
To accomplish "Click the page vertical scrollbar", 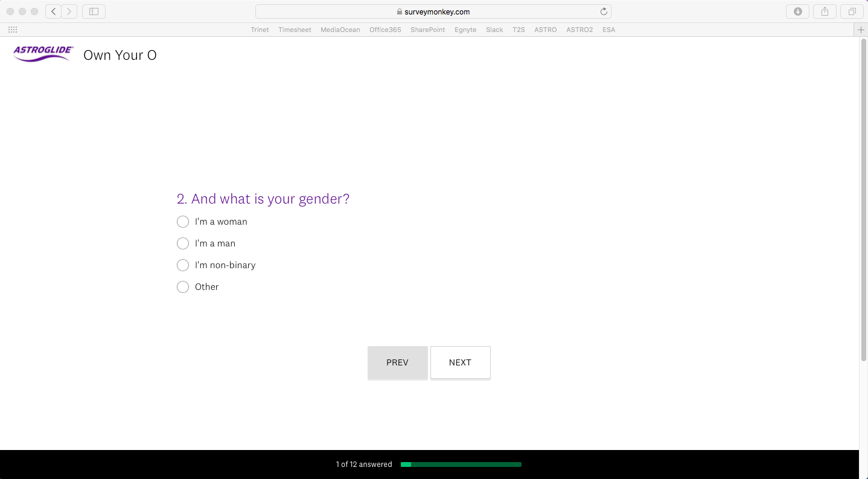I will (863, 199).
